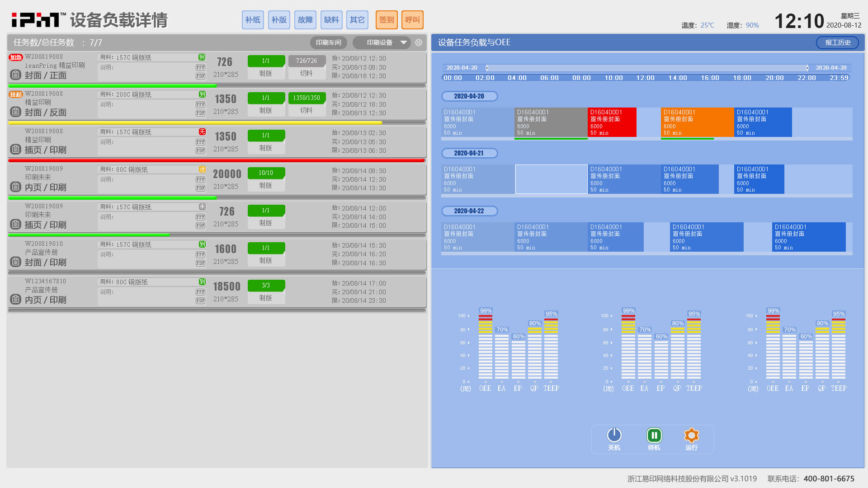Click red 无 material status icon
This screenshot has width=868, height=488.
pos(202,132)
